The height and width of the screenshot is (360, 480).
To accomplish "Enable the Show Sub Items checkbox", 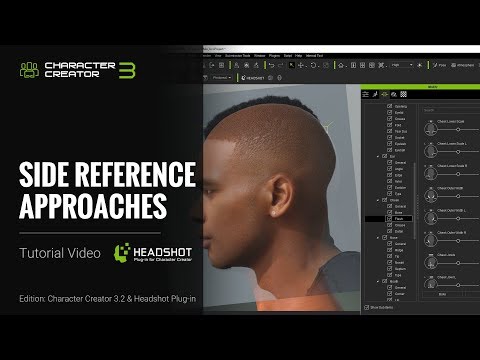I will point(367,307).
